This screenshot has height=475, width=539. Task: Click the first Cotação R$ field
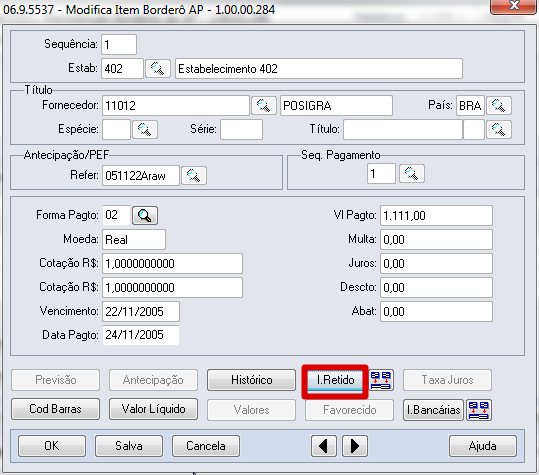(172, 263)
